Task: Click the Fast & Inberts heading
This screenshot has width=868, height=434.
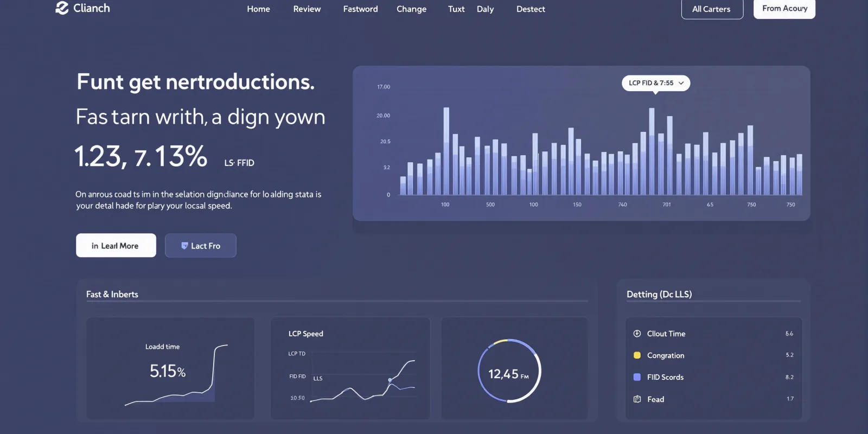Action: 112,294
